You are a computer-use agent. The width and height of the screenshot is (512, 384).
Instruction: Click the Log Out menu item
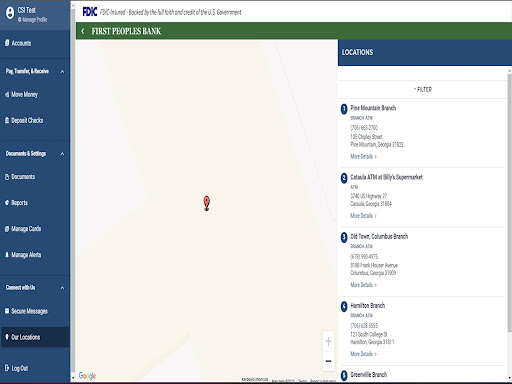tap(35, 368)
